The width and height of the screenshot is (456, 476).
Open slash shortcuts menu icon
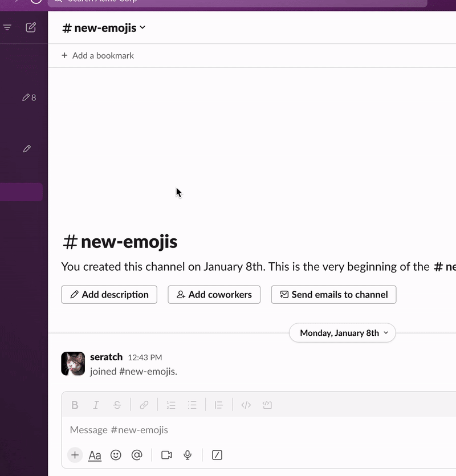(x=217, y=455)
